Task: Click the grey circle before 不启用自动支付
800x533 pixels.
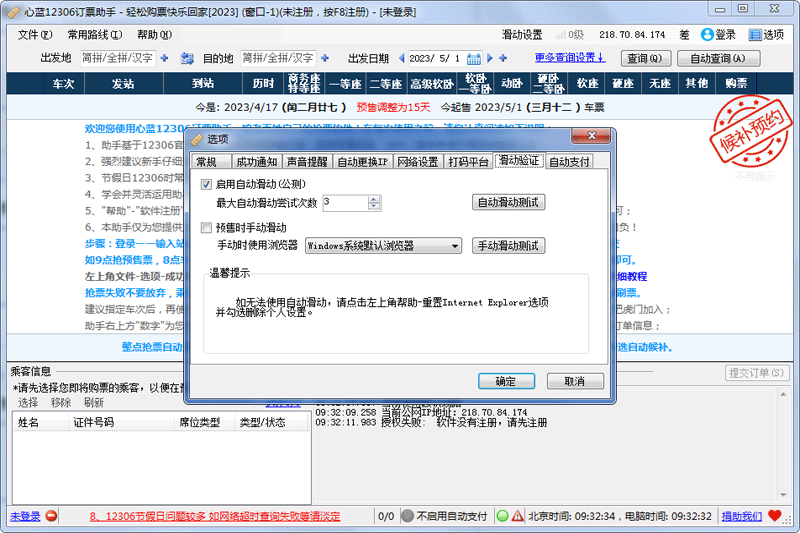Action: pyautogui.click(x=407, y=516)
